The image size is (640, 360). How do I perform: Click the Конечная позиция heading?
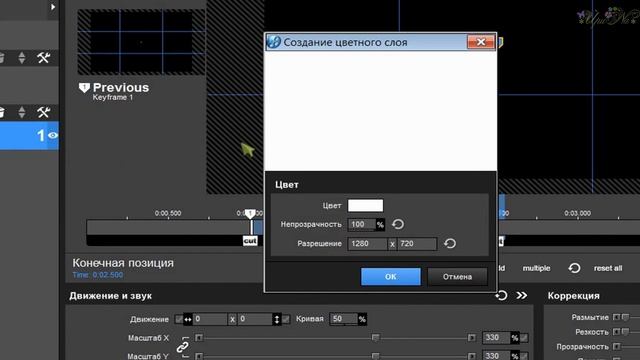tap(123, 263)
